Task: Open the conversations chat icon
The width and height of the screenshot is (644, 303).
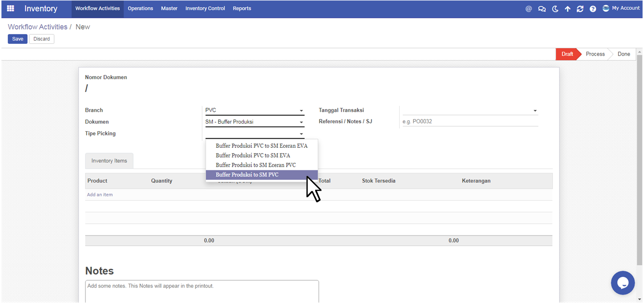Action: click(542, 8)
